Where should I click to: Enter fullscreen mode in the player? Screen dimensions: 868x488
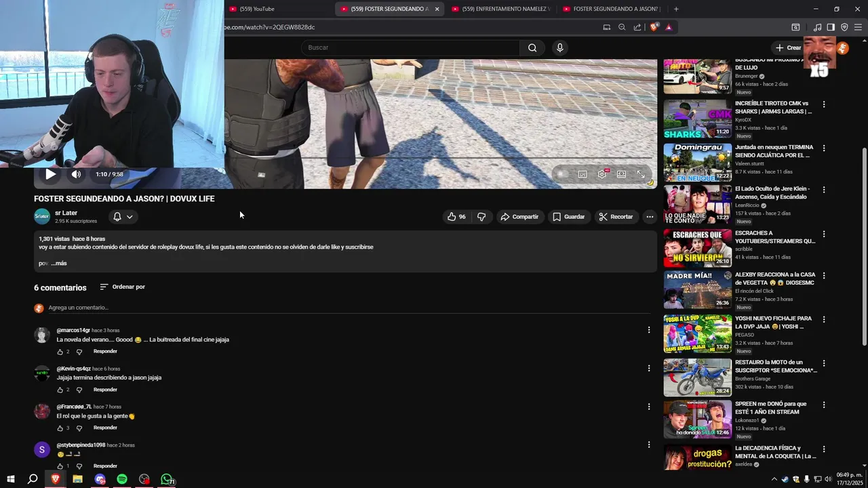pyautogui.click(x=641, y=174)
